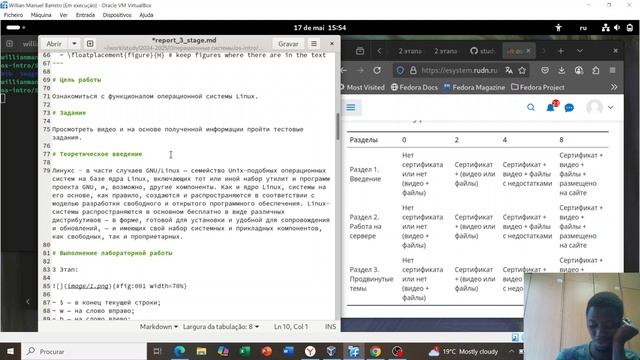
Task: Open the Ver menu
Action: (x=63, y=15)
